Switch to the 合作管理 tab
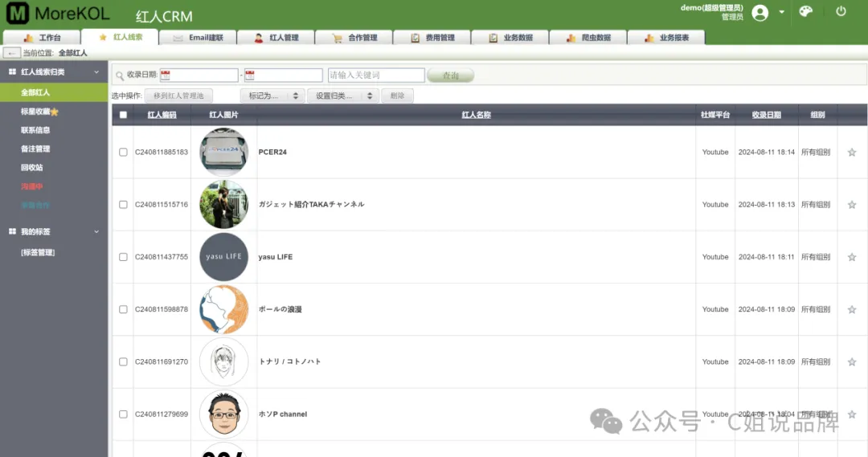Viewport: 868px width, 457px height. pos(354,37)
